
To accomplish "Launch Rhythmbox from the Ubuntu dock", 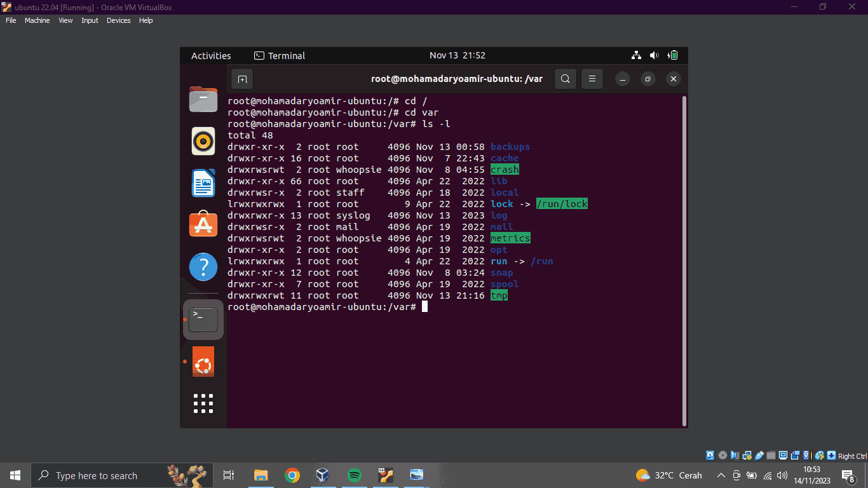I will [x=203, y=141].
